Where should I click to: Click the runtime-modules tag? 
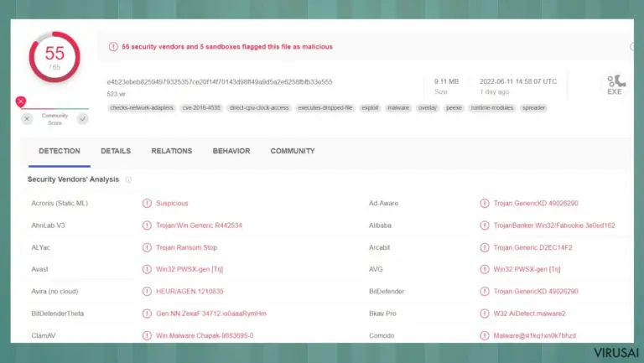[x=492, y=108]
